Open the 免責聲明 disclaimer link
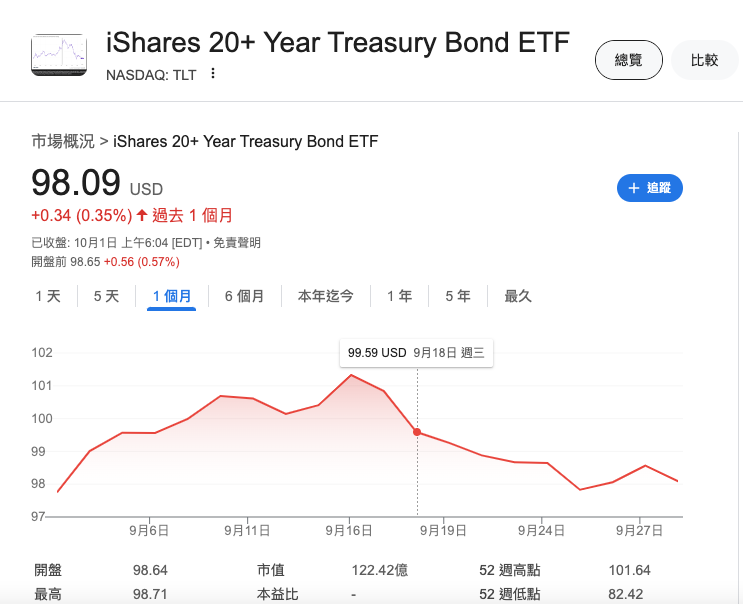The width and height of the screenshot is (743, 604). [x=237, y=243]
